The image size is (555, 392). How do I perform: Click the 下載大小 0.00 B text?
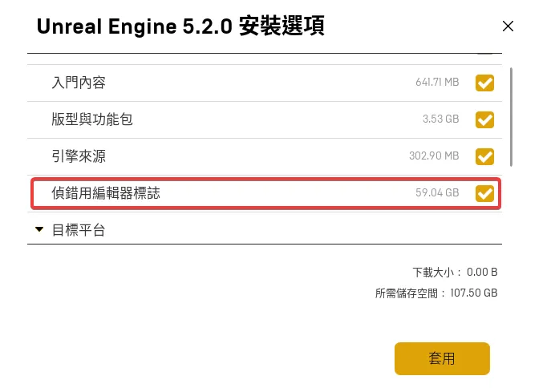click(455, 271)
